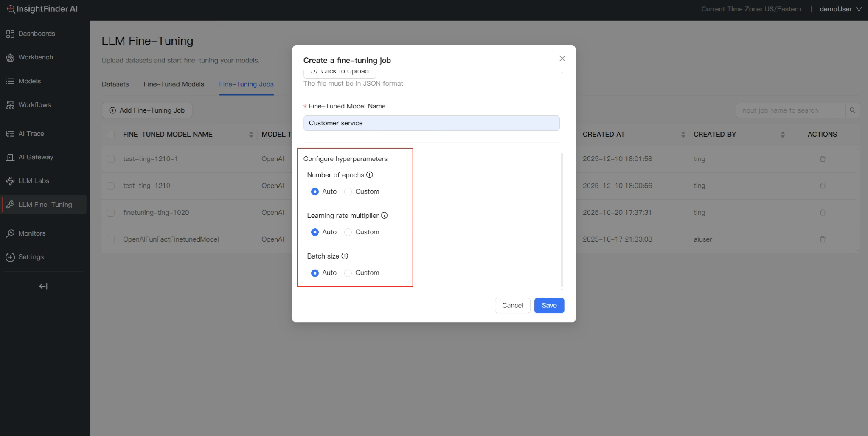868x436 pixels.
Task: Choose Custom batch size option
Action: click(x=348, y=273)
